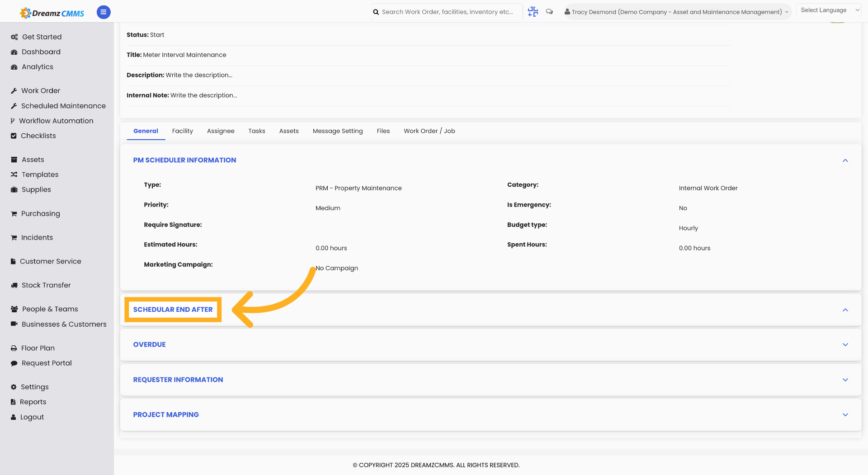The height and width of the screenshot is (475, 868).
Task: Click the Checklists checkmark icon
Action: click(14, 136)
